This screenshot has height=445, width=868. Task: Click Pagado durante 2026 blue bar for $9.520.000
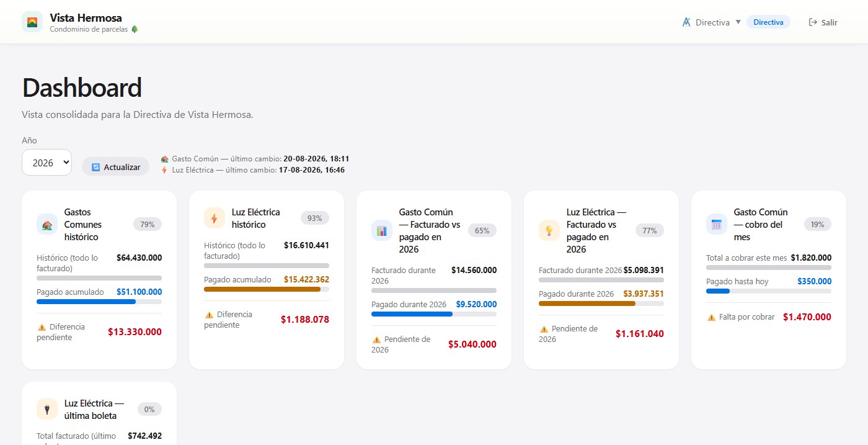pos(434,314)
